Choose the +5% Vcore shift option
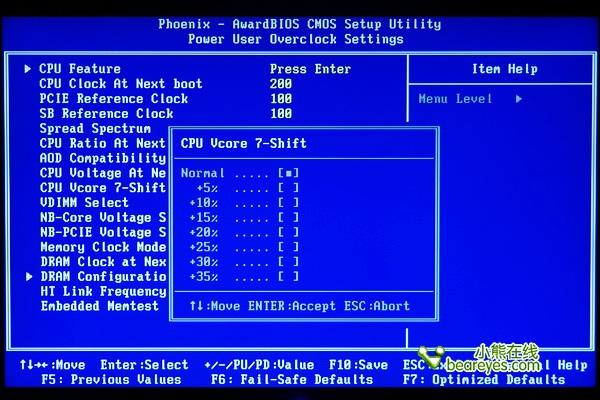 [x=289, y=188]
